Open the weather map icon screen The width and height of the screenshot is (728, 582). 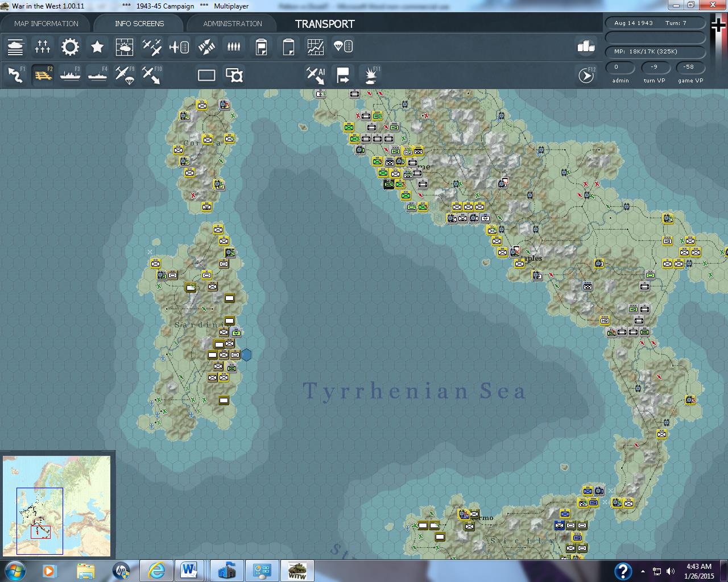pos(125,47)
